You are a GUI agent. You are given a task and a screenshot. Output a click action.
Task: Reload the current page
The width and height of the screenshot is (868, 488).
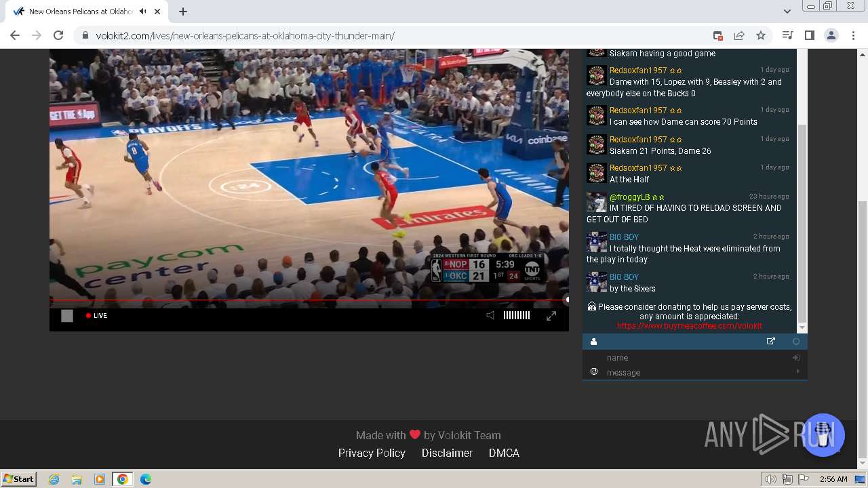[58, 35]
